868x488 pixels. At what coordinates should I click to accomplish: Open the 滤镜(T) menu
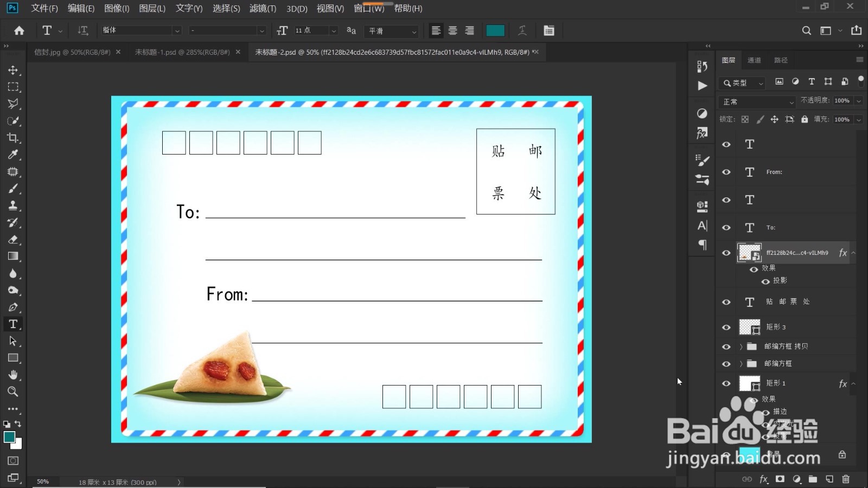(263, 8)
